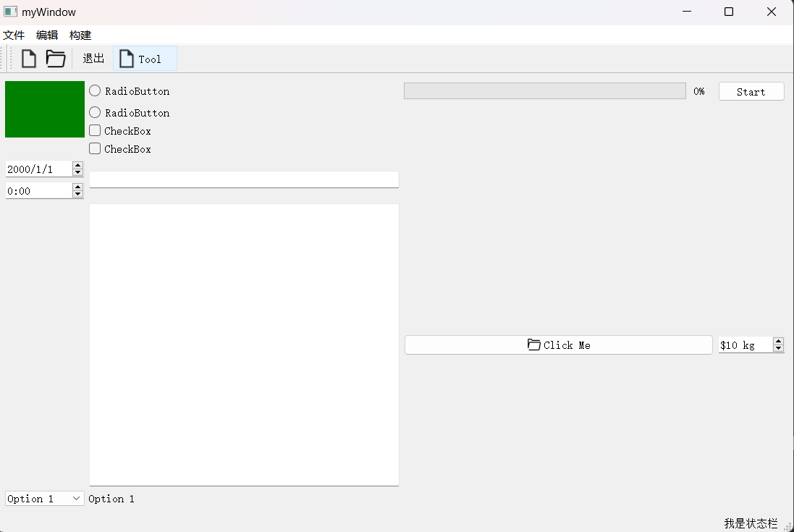Image resolution: width=794 pixels, height=532 pixels.
Task: Click the Option 1 label beside combo box
Action: pyautogui.click(x=111, y=499)
